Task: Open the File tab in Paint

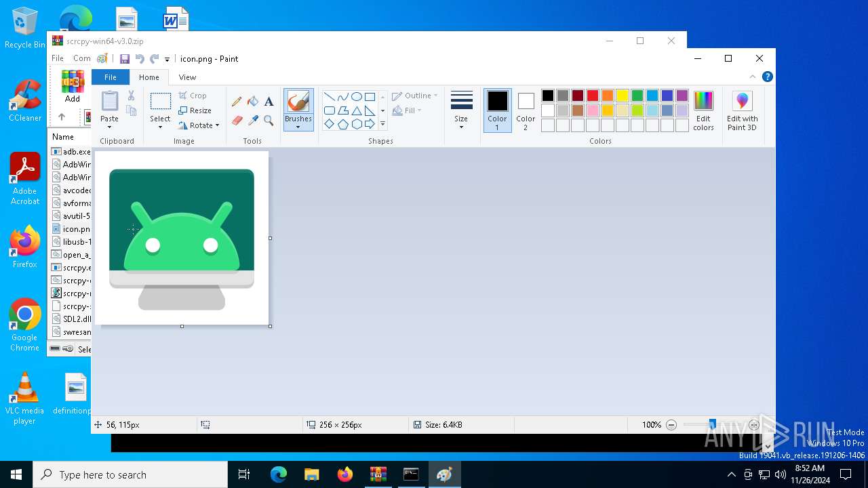Action: (110, 77)
